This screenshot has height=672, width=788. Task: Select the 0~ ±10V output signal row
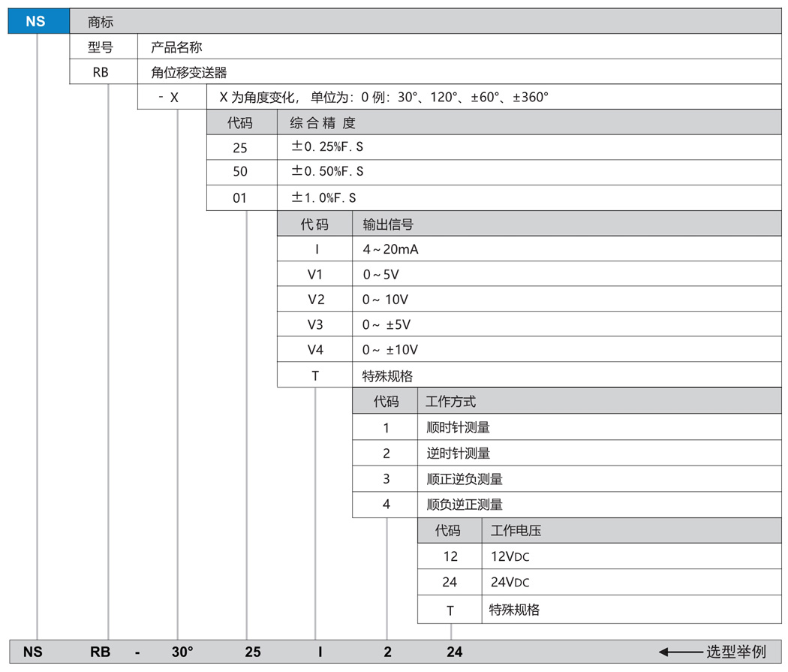point(390,350)
